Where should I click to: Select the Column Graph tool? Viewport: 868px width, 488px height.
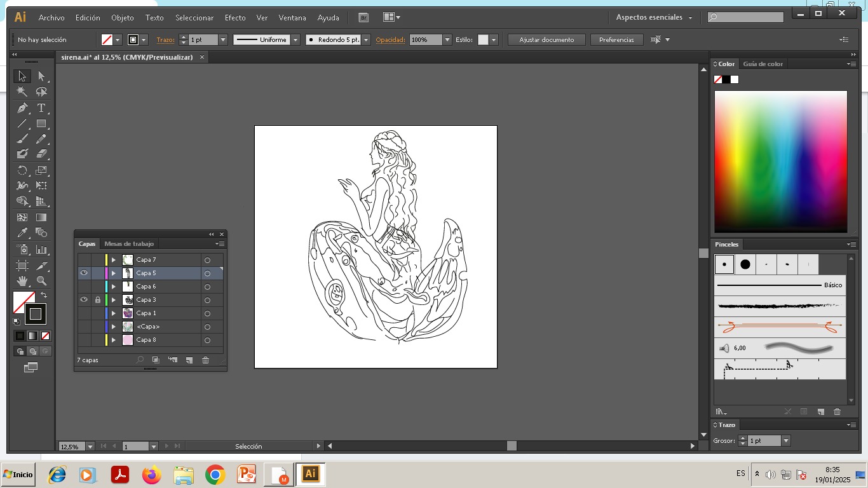click(41, 250)
